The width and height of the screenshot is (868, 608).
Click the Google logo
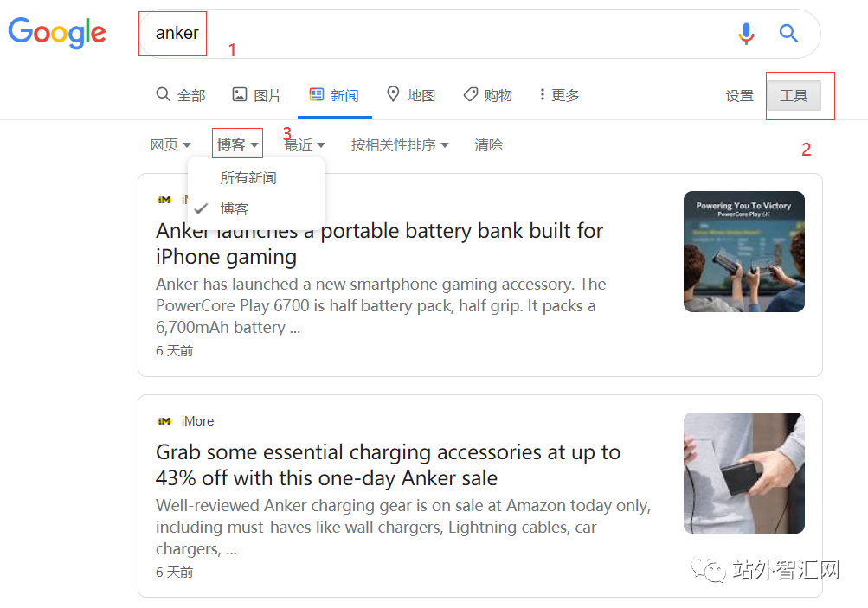tap(57, 33)
